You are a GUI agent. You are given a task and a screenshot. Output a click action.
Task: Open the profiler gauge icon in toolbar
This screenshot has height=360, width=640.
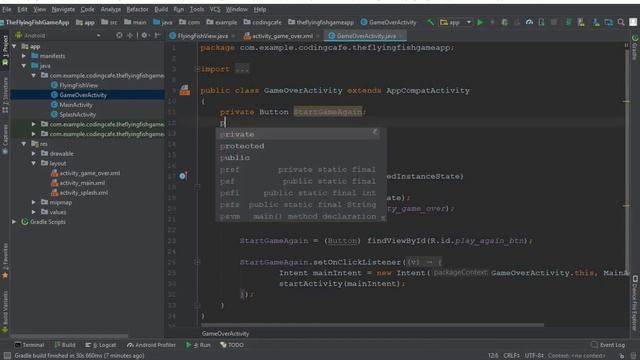[529, 22]
